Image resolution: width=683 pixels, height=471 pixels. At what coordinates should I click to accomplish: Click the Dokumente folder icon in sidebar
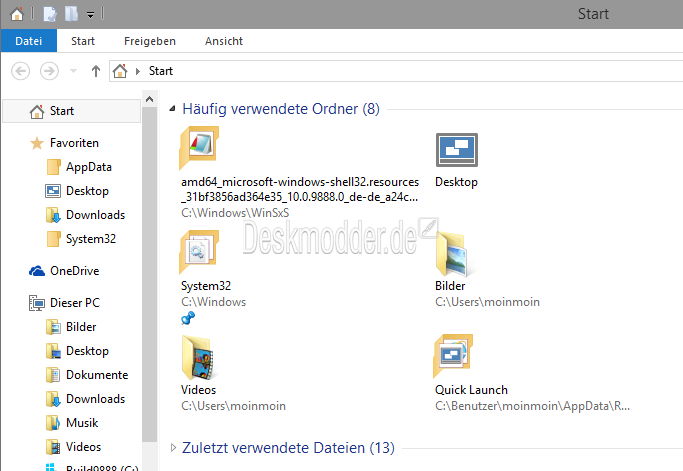pyautogui.click(x=53, y=375)
